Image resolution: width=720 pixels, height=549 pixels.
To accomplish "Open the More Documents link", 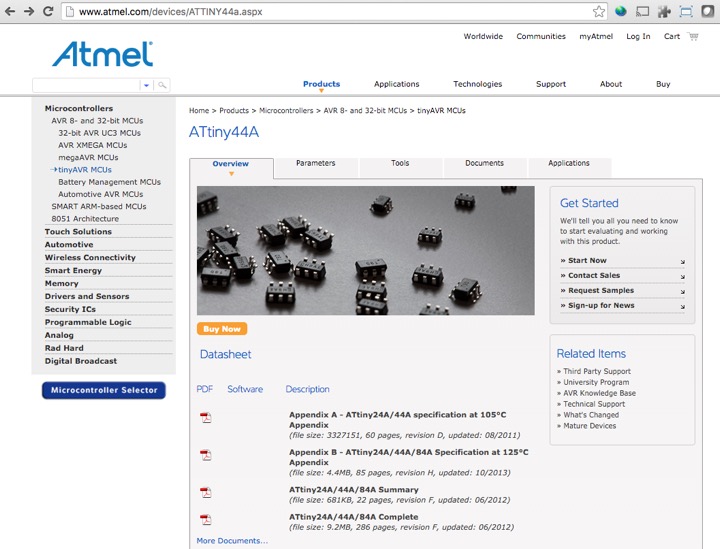I will coord(232,541).
